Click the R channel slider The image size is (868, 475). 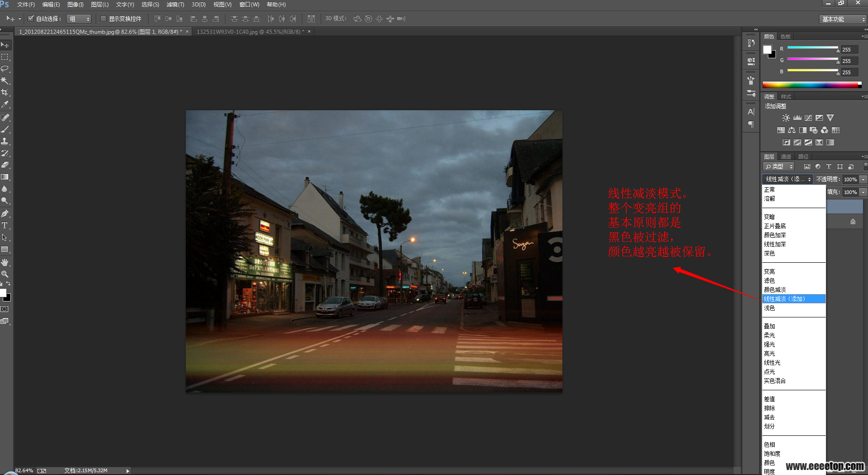pos(813,48)
